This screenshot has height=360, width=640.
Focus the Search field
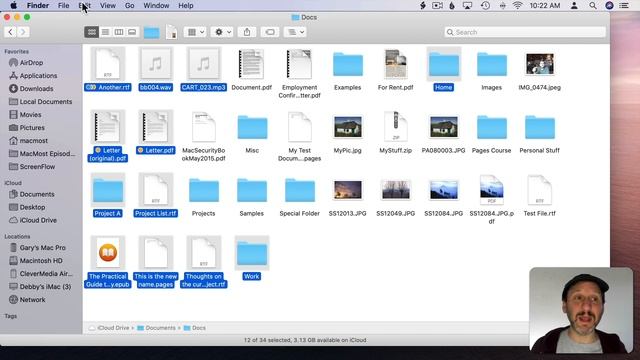[x=525, y=32]
